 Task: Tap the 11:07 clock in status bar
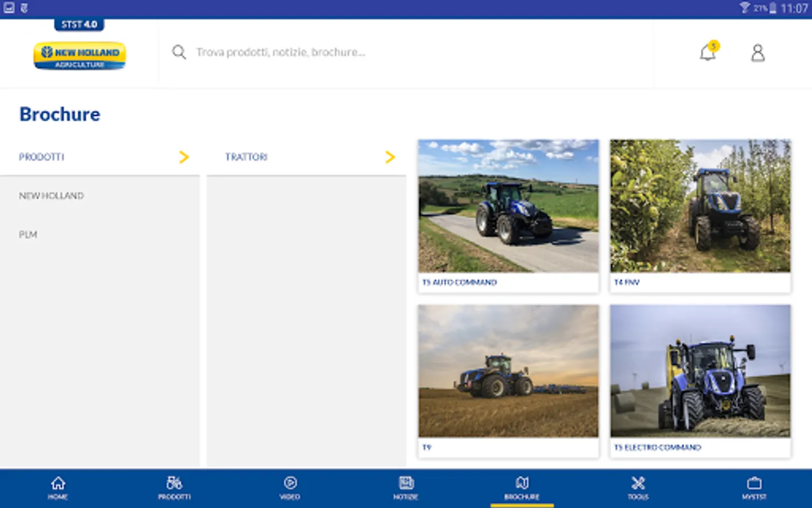tap(794, 8)
